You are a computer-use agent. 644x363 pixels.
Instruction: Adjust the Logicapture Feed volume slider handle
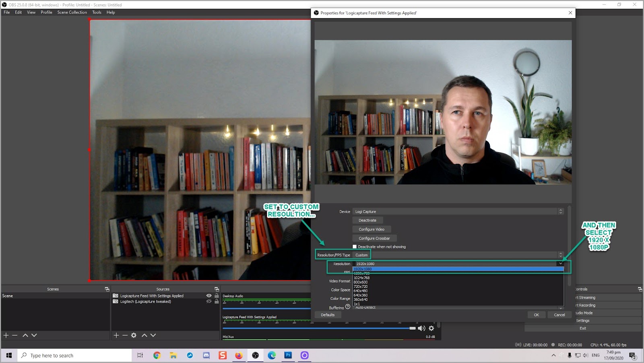[x=413, y=328]
